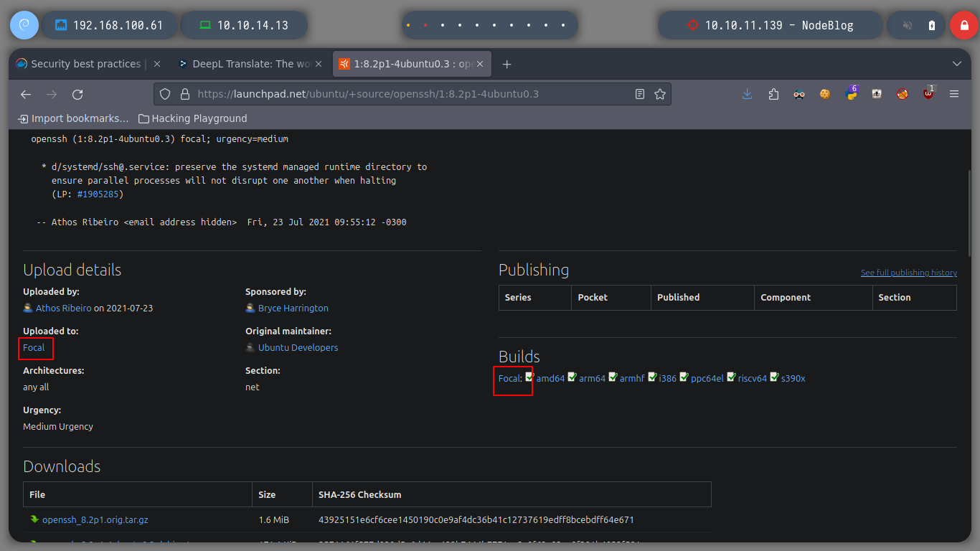Toggle reader view icon in address bar
980x551 pixels.
tap(640, 94)
